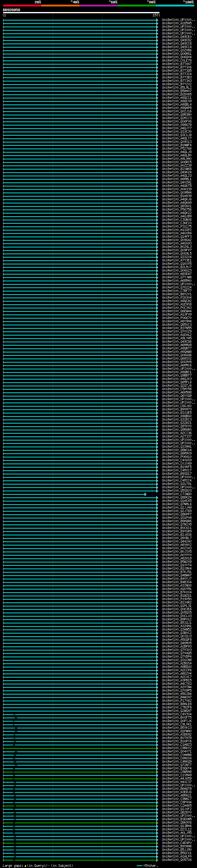The image size is (197, 868).
Task: Open hit UniRef100_Q49CE0
Action: coord(176,37)
